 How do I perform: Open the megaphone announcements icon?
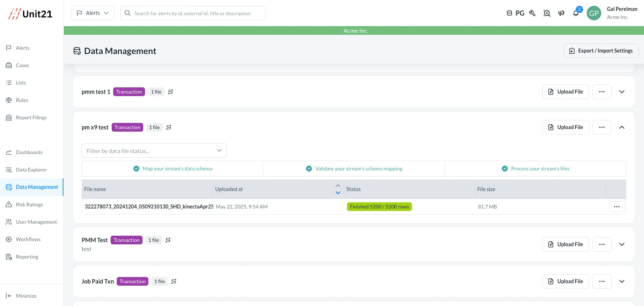[561, 13]
